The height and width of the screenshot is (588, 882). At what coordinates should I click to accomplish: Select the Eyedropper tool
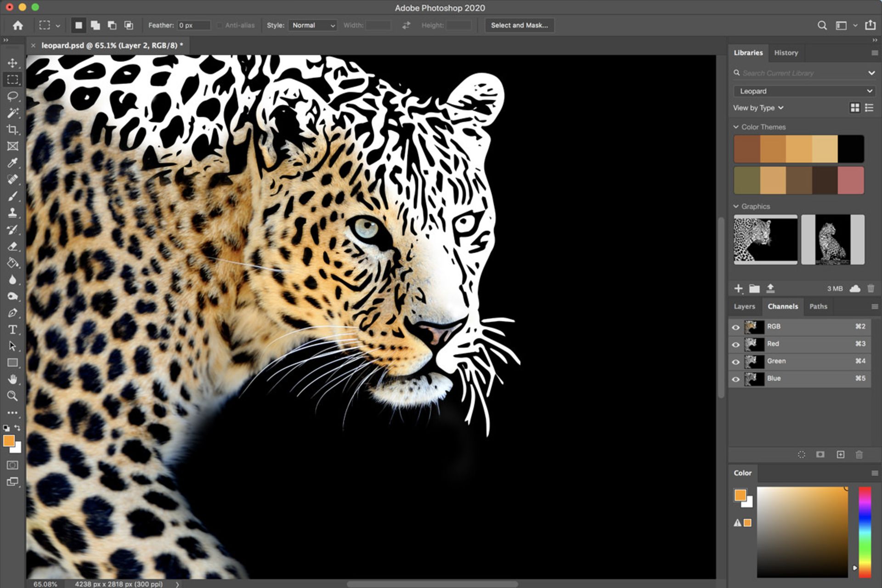[x=12, y=163]
